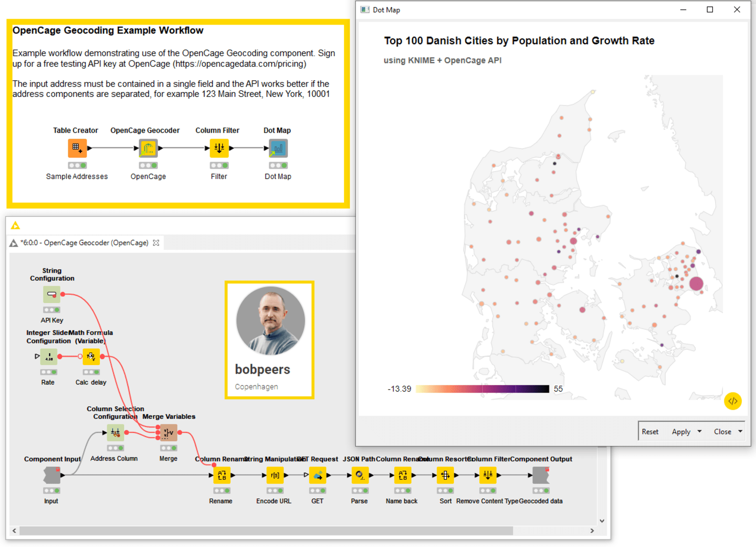
Task: Select the Dot Map node in the example workflow
Action: click(278, 148)
